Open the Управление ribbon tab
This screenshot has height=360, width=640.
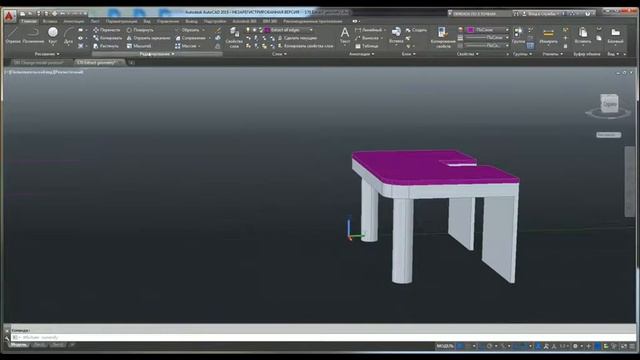click(168, 21)
